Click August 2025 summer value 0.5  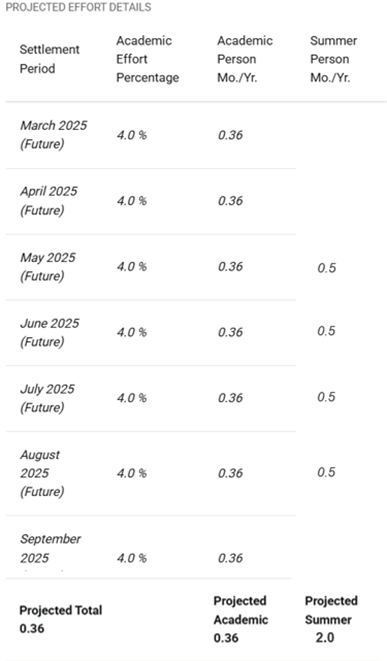tap(326, 472)
